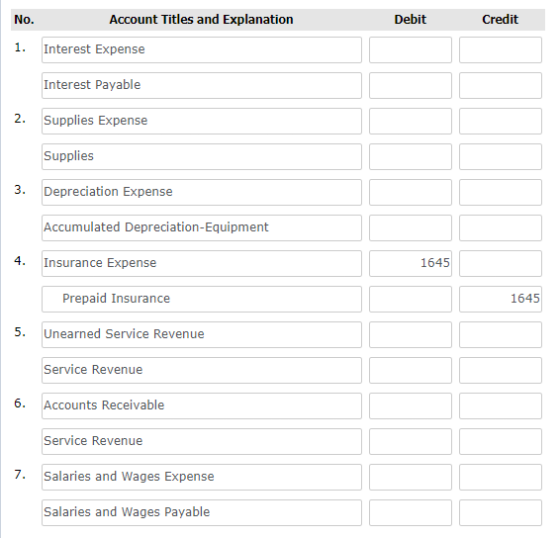The width and height of the screenshot is (560, 538).
Task: Click the empty credit field for Insurance Expense
Action: click(500, 263)
